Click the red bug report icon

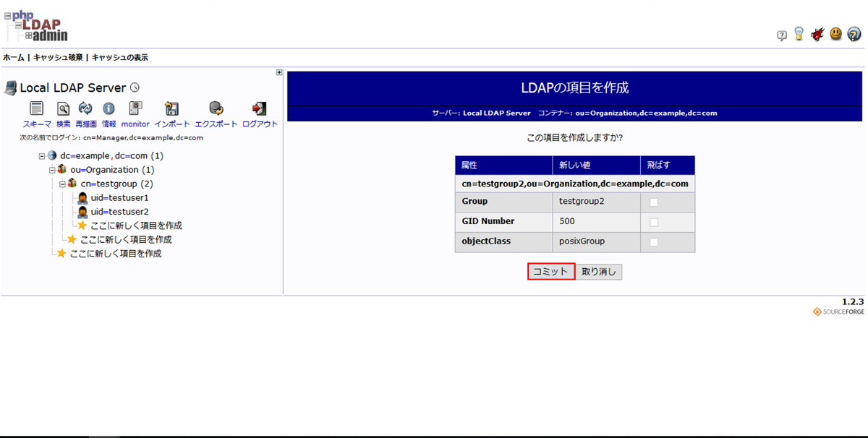[x=817, y=34]
